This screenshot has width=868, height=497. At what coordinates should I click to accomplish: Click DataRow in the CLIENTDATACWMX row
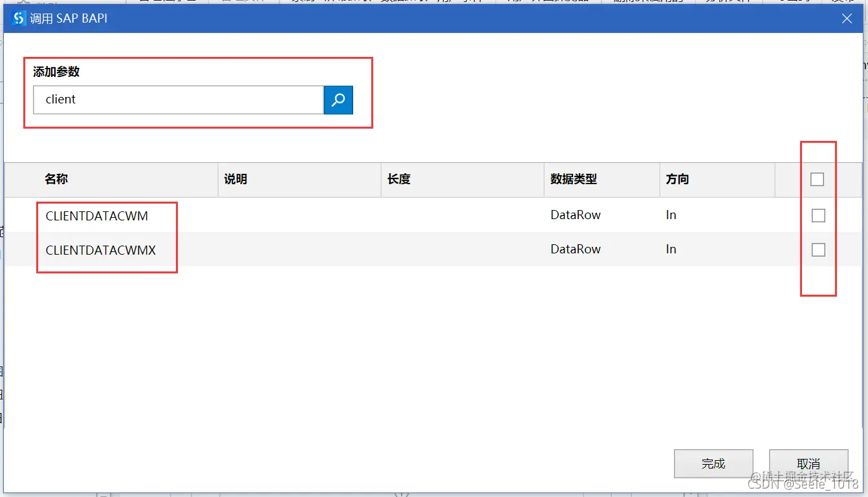576,249
